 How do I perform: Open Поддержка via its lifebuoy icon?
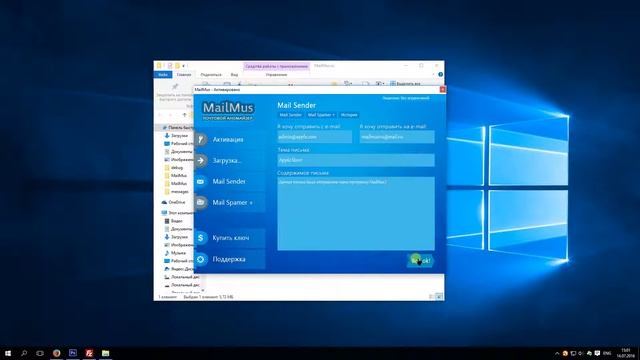point(200,259)
